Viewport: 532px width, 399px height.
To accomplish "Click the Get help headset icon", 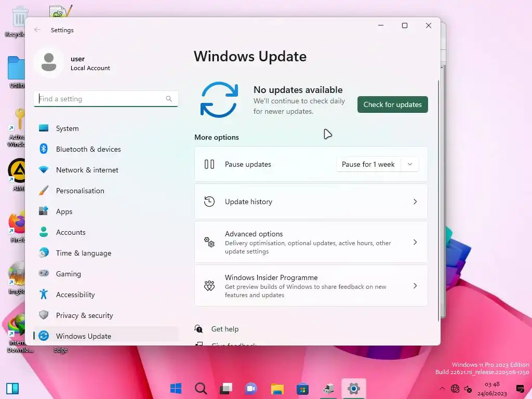I will click(x=198, y=328).
